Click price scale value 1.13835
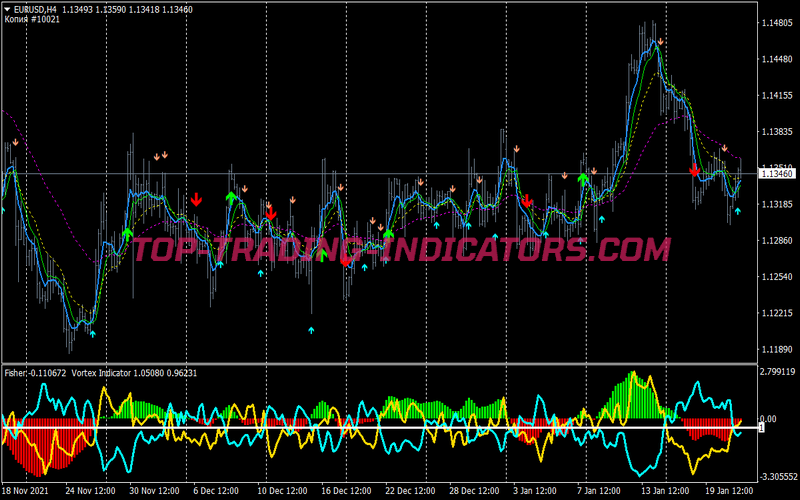 coord(778,132)
